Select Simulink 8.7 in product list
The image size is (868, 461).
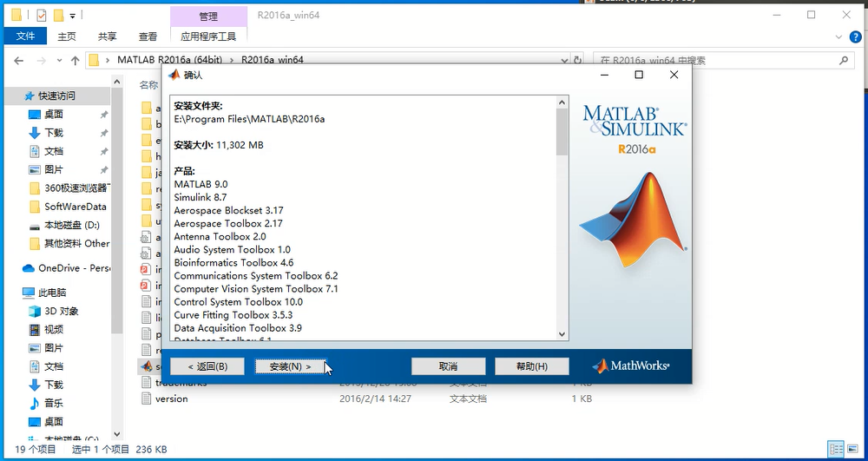coord(201,197)
